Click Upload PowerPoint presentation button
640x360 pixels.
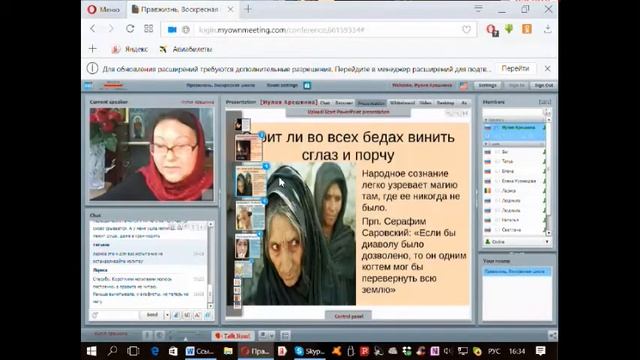(x=348, y=111)
